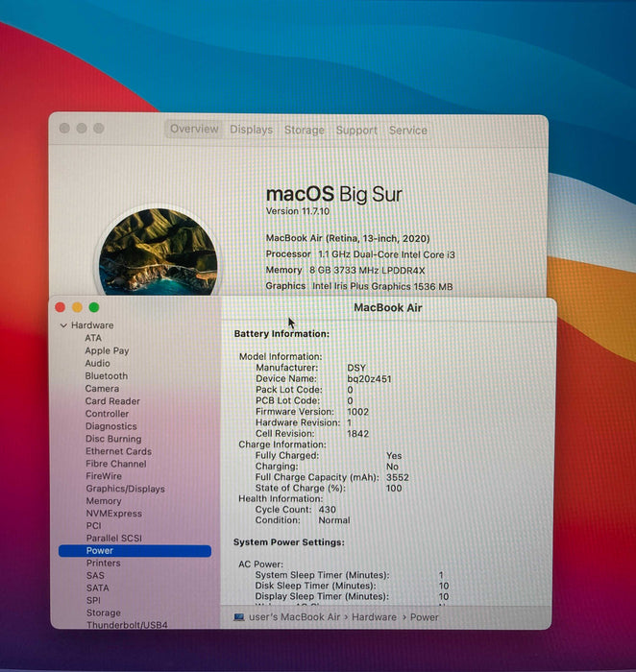Select SAS in the sidebar
Image resolution: width=636 pixels, height=672 pixels.
(95, 576)
